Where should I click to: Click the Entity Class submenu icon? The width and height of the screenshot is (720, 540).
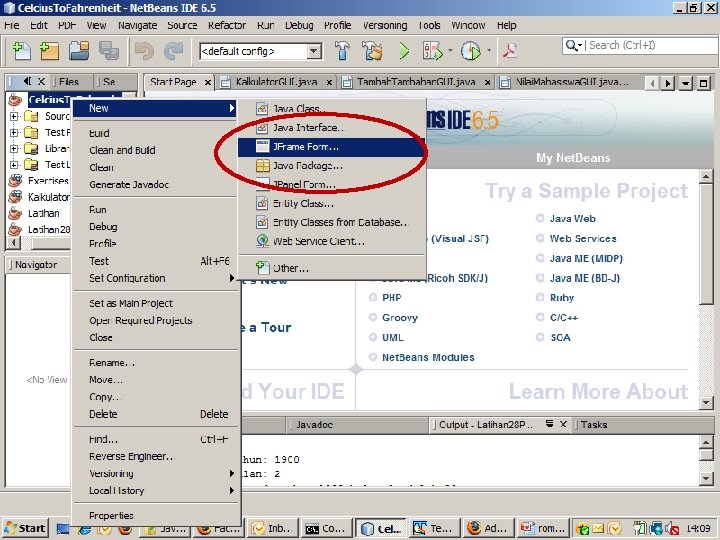point(262,203)
